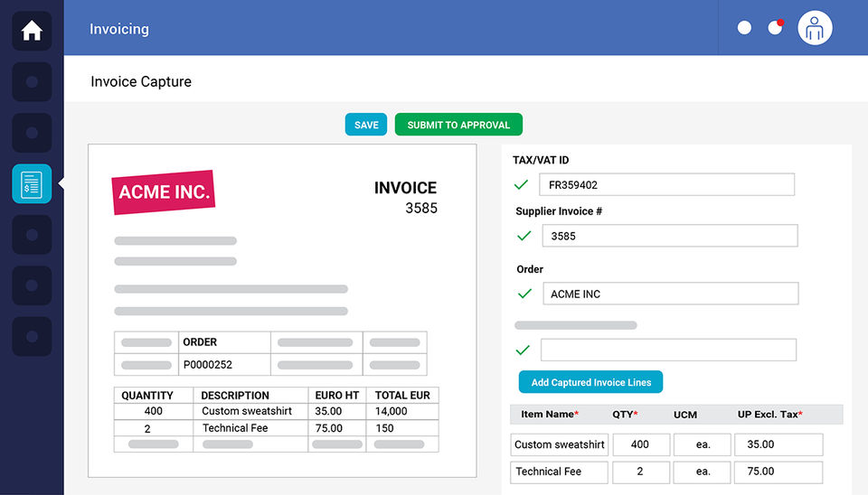Click the notification dot with red badge
This screenshot has width=868, height=495.
tap(776, 28)
